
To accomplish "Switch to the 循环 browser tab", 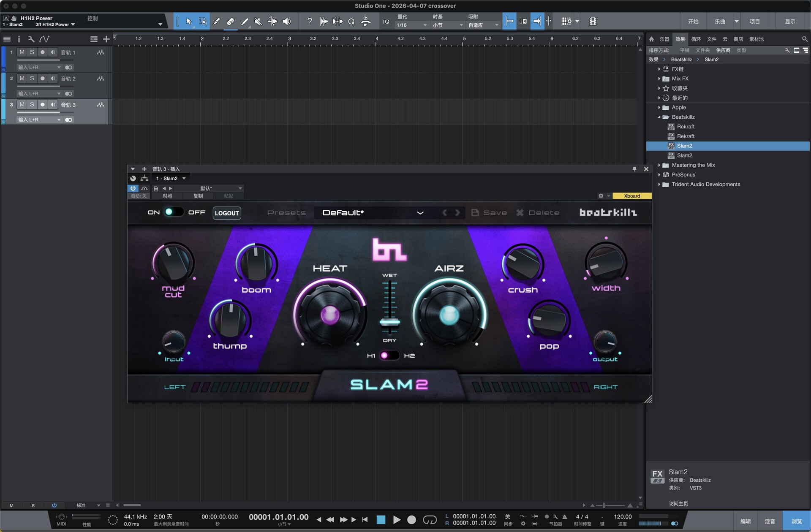I will (696, 39).
